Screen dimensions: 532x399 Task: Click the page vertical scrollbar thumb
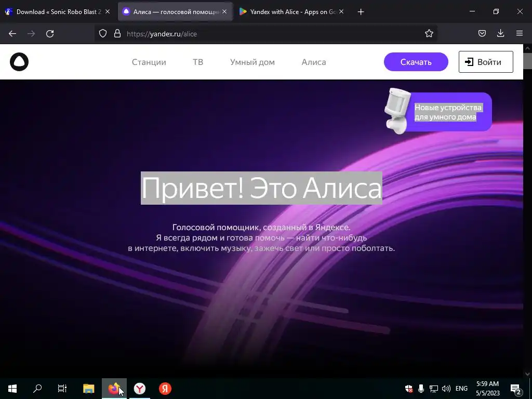(527, 61)
